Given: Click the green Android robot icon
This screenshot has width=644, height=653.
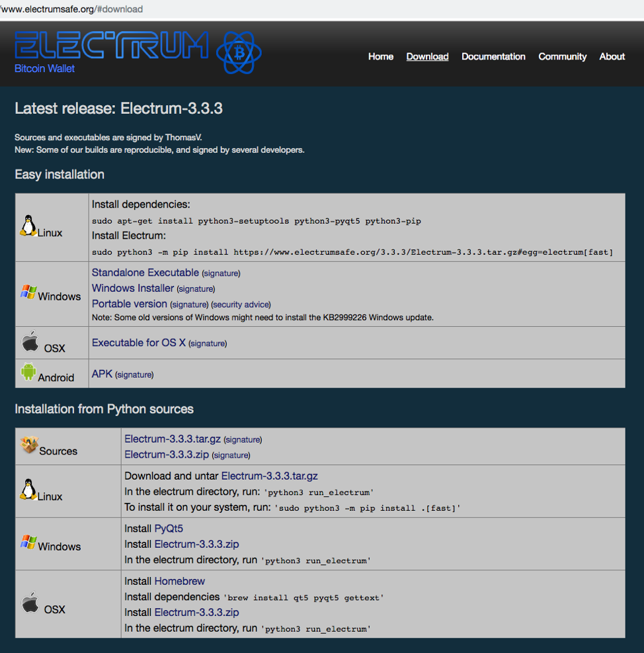Looking at the screenshot, I should 28,371.
